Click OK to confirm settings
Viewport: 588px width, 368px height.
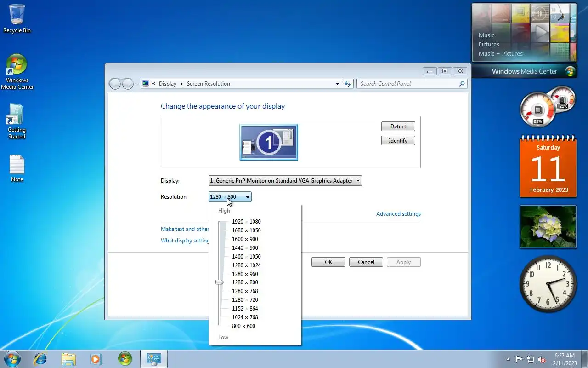[x=328, y=262]
